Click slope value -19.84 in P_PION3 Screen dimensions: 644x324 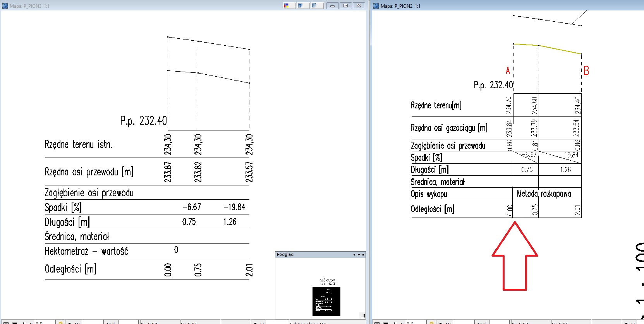tap(234, 207)
